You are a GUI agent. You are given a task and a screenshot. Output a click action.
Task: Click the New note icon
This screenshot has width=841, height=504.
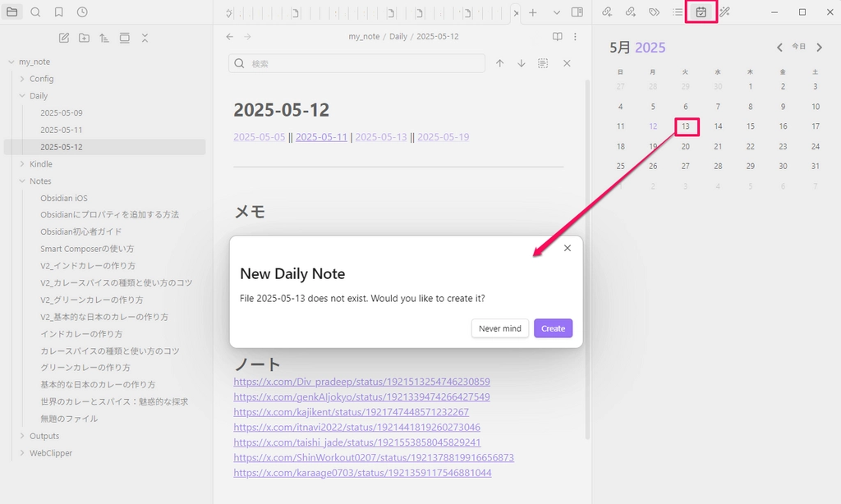pos(64,38)
